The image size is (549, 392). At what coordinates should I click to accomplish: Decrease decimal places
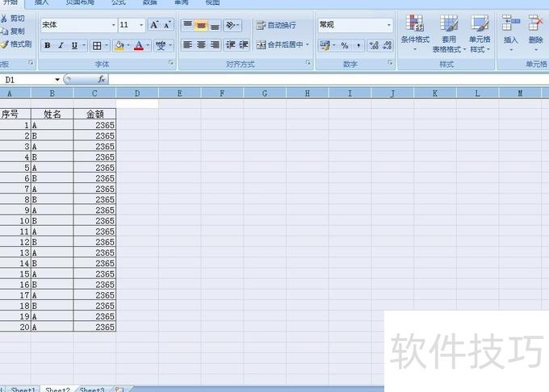click(x=387, y=45)
